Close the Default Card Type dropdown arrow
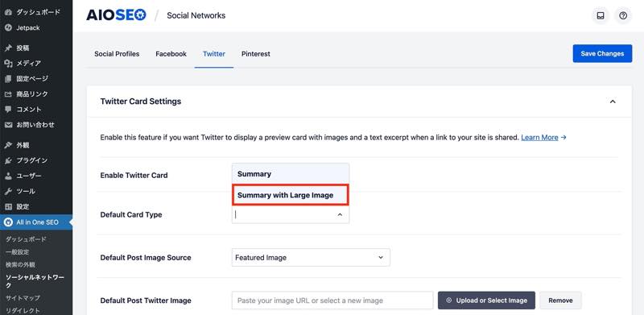Screen dimensions: 644x315 [340, 214]
